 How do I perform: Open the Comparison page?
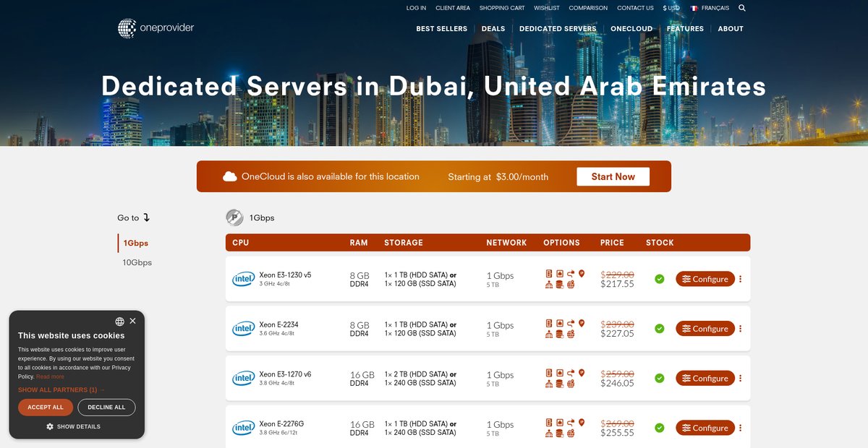[x=588, y=8]
